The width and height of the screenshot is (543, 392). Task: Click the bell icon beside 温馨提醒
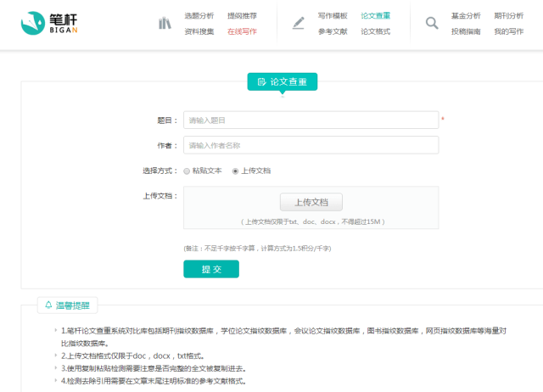48,305
